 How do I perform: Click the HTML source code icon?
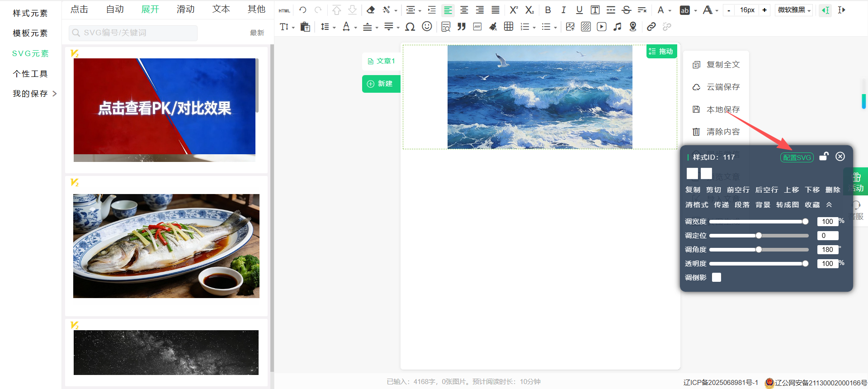pos(284,10)
